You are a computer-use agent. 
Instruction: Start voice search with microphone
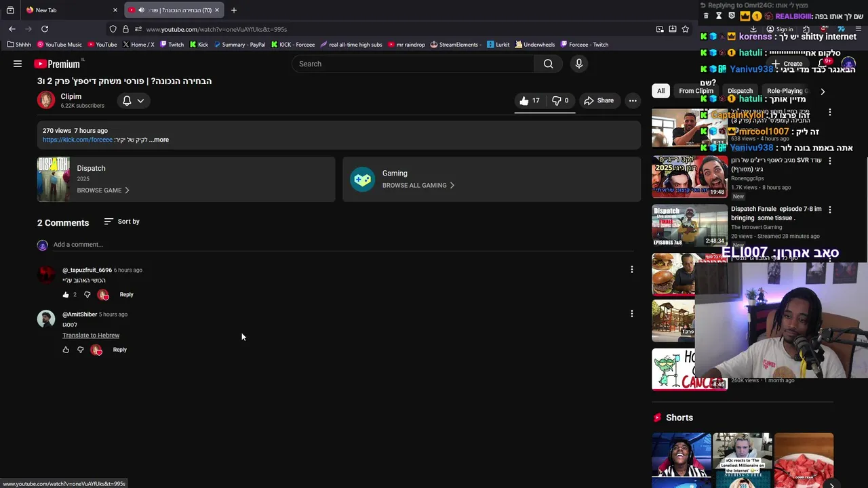pyautogui.click(x=578, y=64)
